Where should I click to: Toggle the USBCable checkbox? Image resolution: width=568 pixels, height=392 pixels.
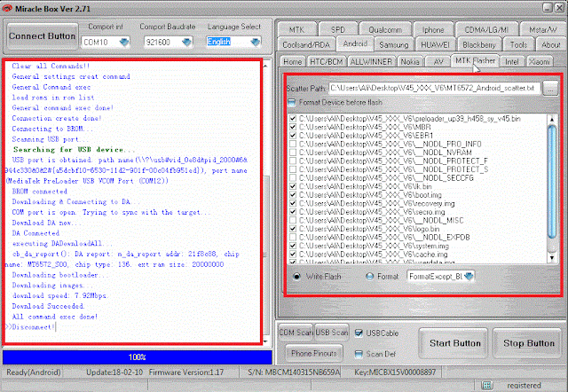[x=359, y=333]
